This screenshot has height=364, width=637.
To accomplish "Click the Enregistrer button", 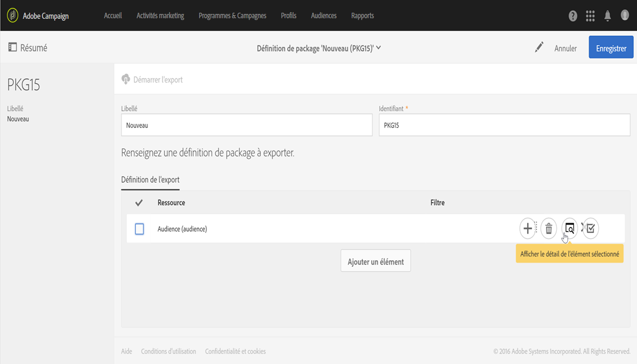I will coord(611,48).
